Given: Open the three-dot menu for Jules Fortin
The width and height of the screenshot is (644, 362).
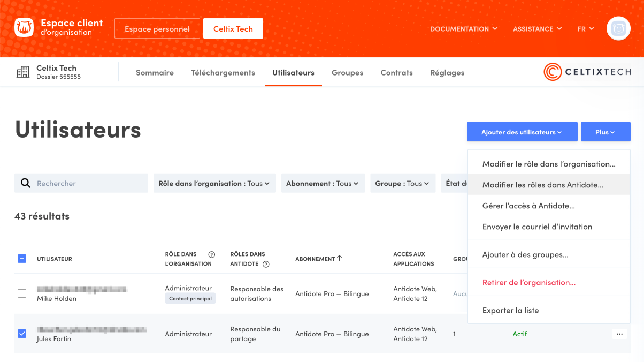Looking at the screenshot, I should (619, 334).
